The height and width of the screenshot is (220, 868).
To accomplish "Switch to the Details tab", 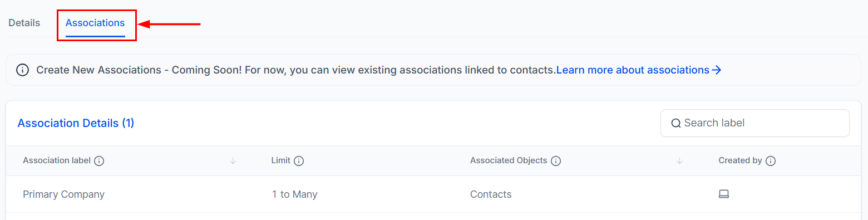I will (24, 23).
